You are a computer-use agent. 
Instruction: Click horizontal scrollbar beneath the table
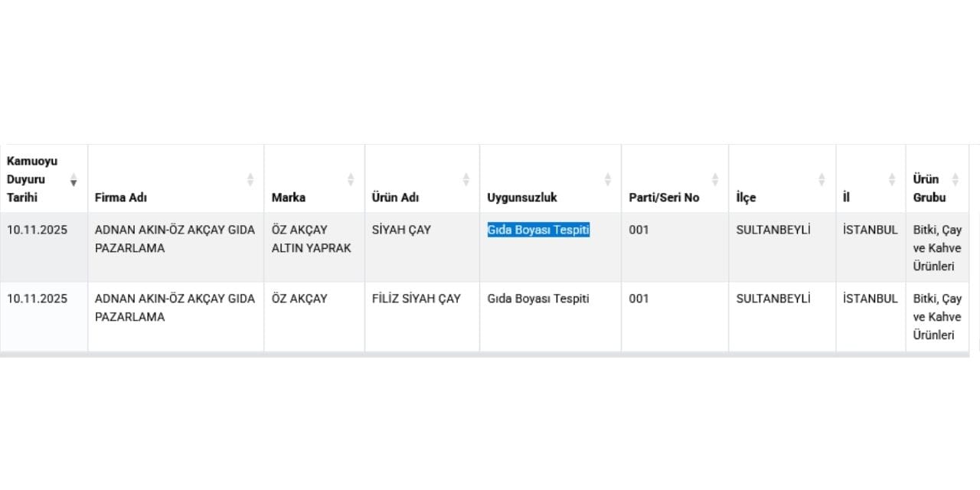(484, 354)
